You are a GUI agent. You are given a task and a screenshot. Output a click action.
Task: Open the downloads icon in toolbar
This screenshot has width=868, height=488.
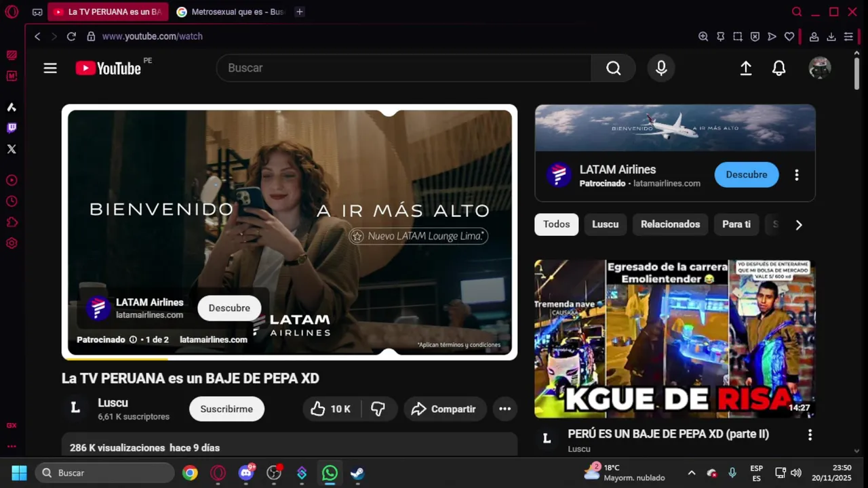[x=831, y=37]
